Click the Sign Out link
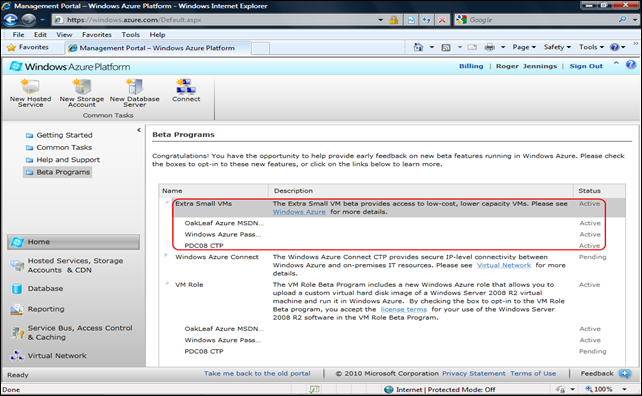The width and height of the screenshot is (642, 396). (x=586, y=66)
